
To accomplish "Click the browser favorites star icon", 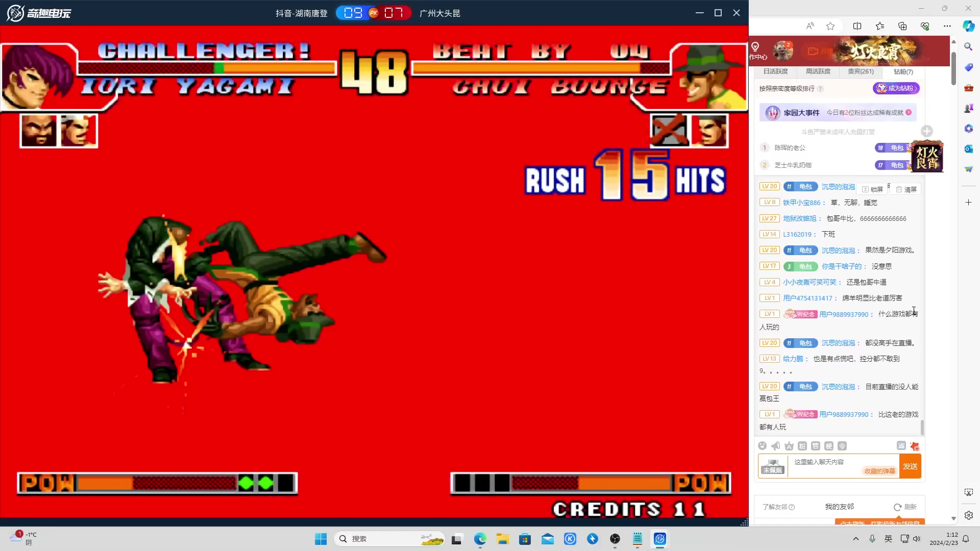I will (x=830, y=26).
